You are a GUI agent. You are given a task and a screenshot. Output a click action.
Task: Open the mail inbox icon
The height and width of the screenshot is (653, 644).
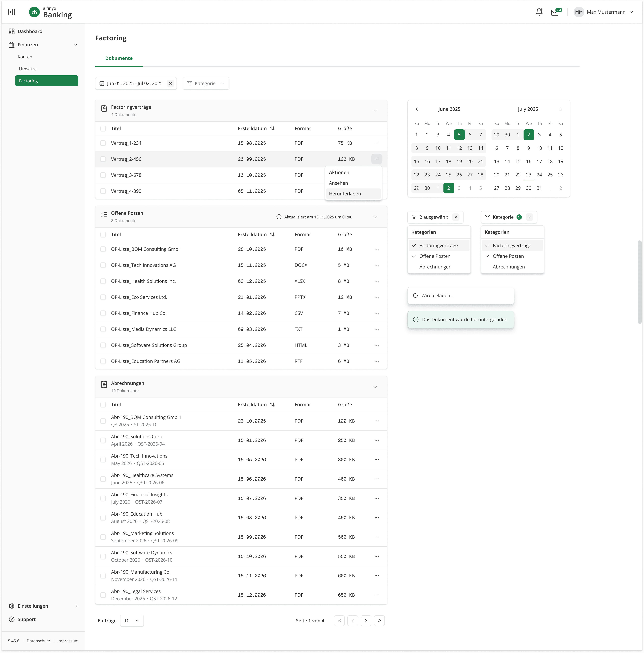[555, 12]
